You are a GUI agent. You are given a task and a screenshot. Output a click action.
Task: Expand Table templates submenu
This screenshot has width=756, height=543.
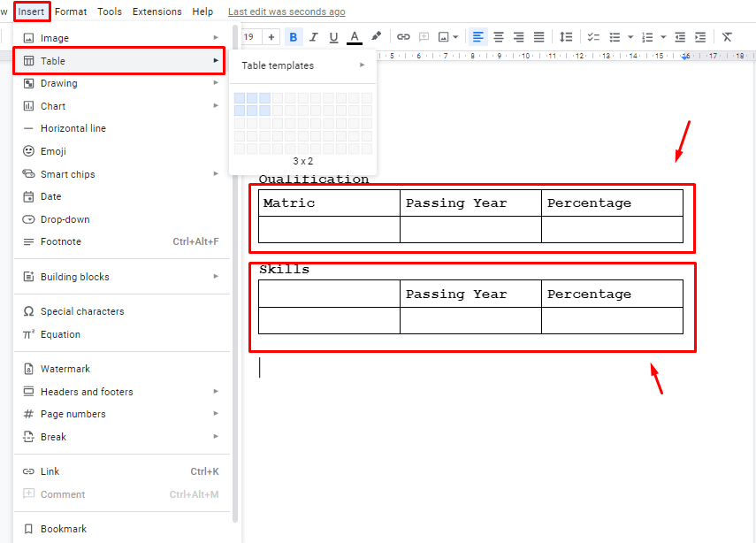(302, 65)
